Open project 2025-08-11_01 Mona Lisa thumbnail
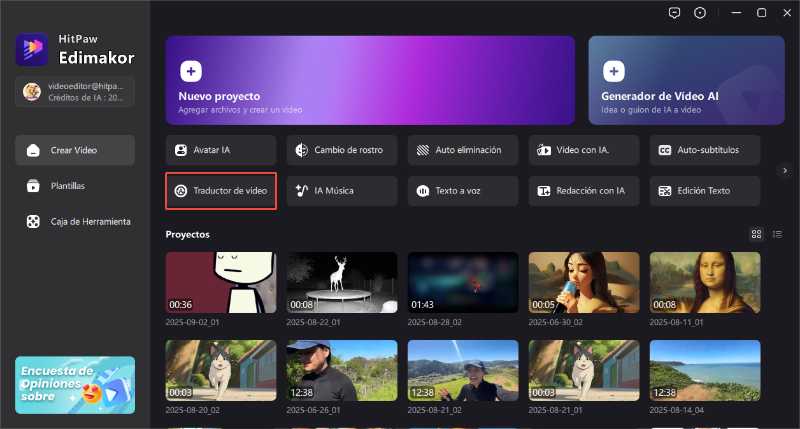The height and width of the screenshot is (429, 800). tap(704, 283)
